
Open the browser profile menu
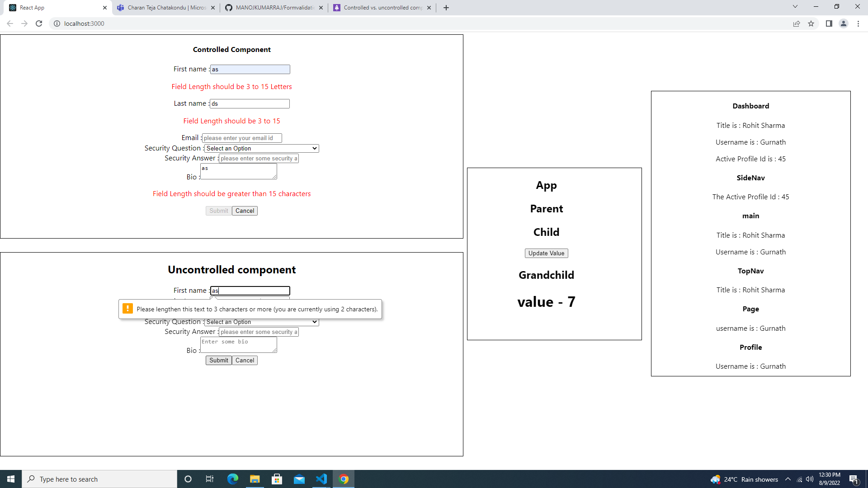[844, 23]
